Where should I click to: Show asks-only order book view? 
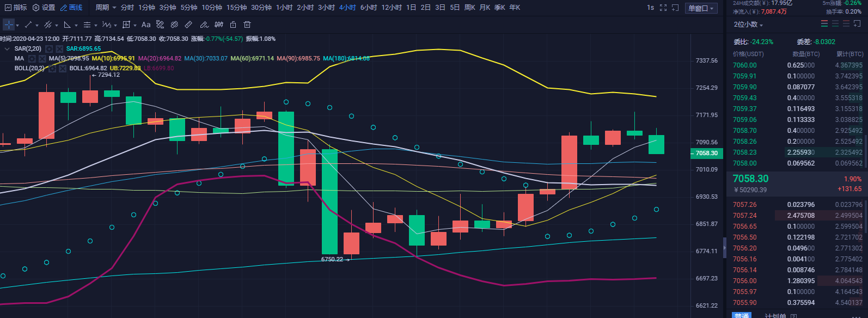point(846,24)
